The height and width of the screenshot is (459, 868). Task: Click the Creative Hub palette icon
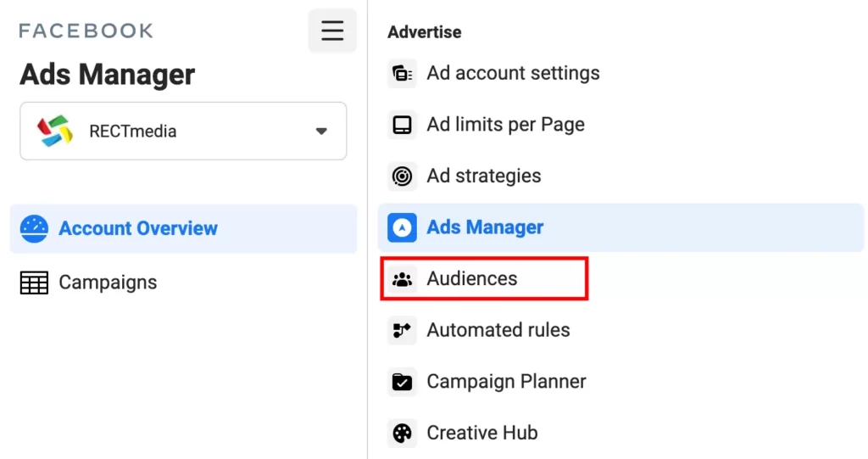tap(402, 433)
